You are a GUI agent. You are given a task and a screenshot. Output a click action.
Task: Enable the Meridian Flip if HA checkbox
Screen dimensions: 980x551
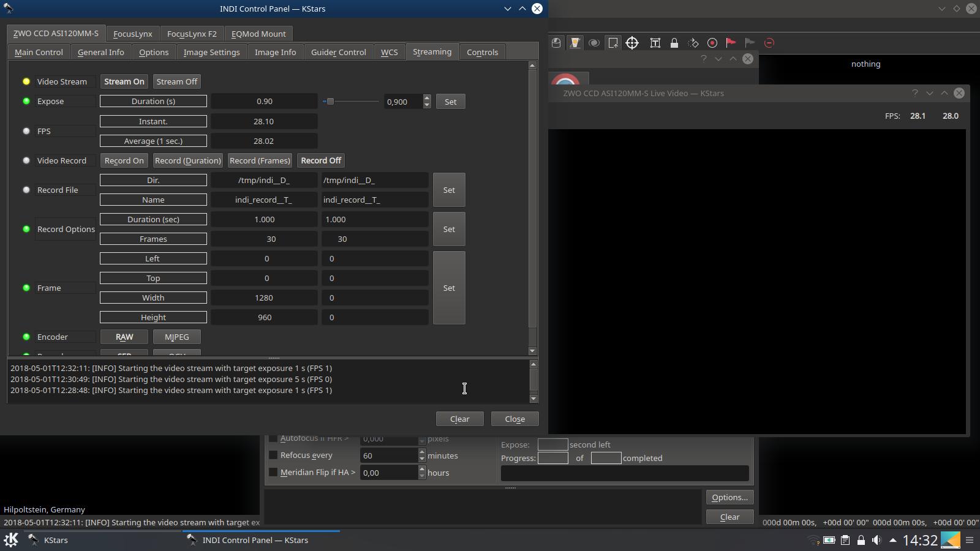[273, 472]
